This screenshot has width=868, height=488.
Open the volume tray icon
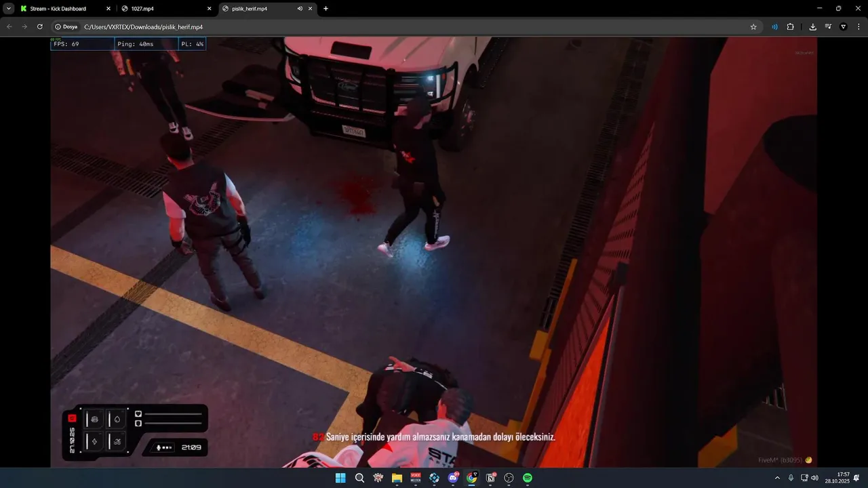[814, 478]
